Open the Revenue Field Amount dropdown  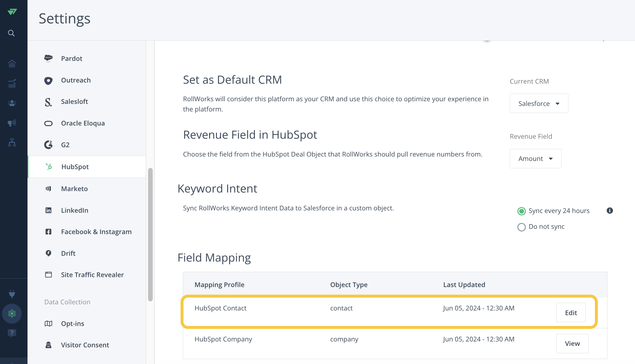(536, 159)
